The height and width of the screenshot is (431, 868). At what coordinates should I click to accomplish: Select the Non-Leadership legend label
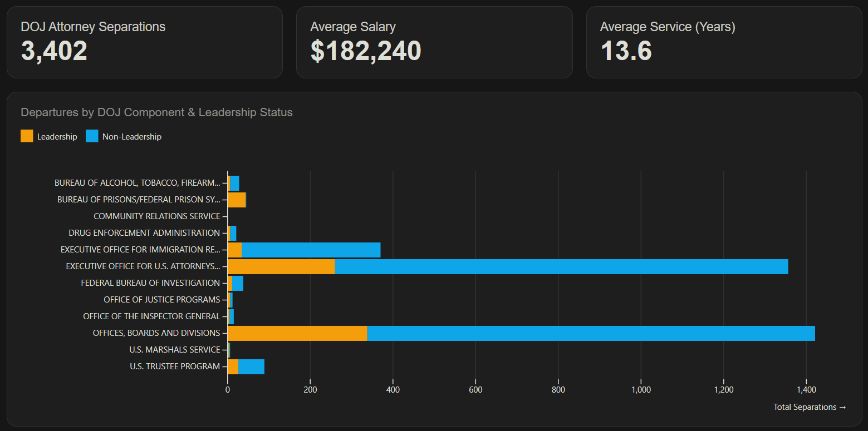coord(132,137)
